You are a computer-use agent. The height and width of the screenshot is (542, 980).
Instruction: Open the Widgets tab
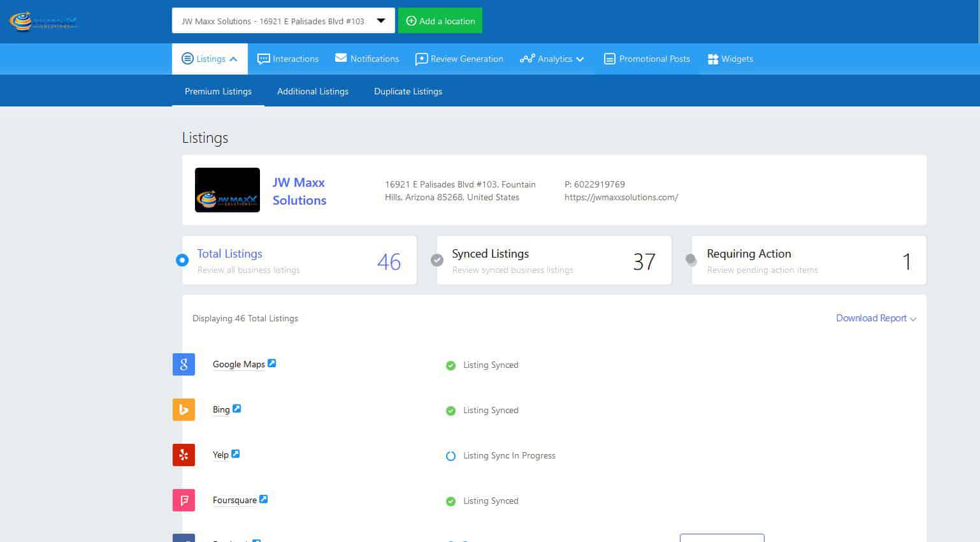tap(730, 59)
